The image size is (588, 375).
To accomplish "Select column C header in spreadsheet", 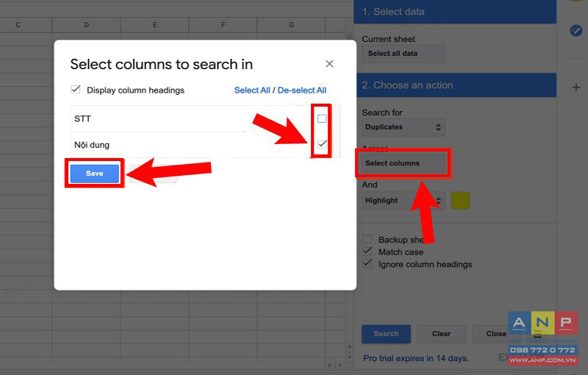I will coord(18,25).
